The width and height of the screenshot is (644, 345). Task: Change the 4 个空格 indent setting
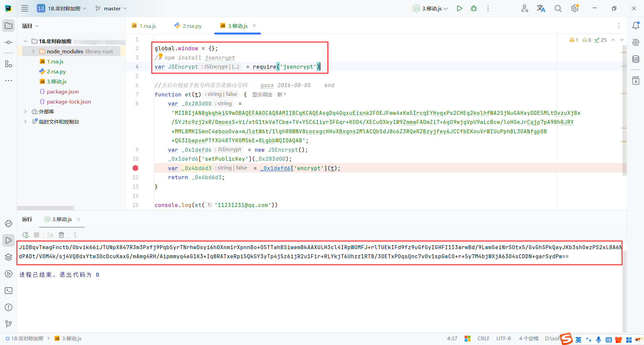click(x=529, y=339)
